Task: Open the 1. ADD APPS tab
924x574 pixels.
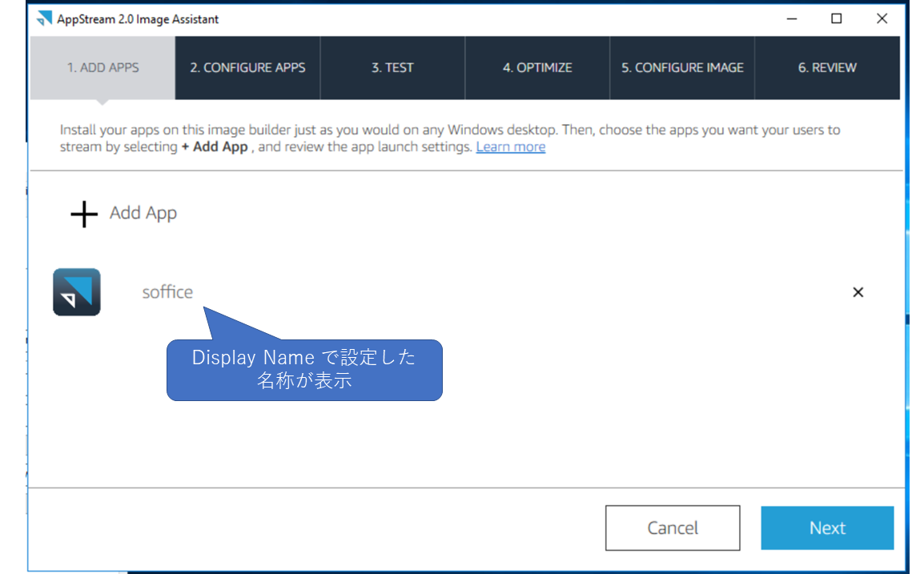Action: click(x=102, y=68)
